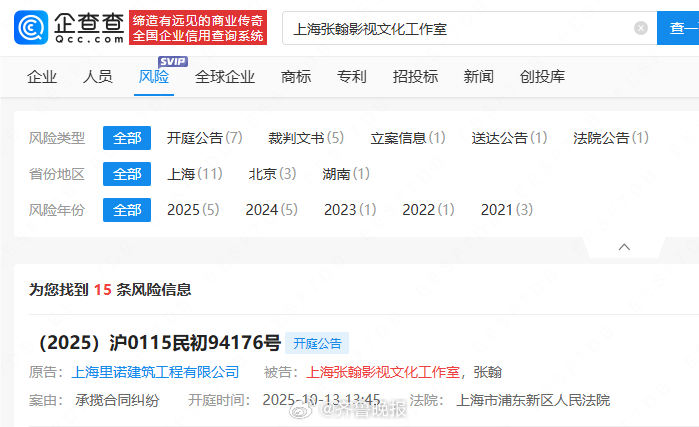
Task: Click the 风险类型 row label
Action: pyautogui.click(x=57, y=138)
